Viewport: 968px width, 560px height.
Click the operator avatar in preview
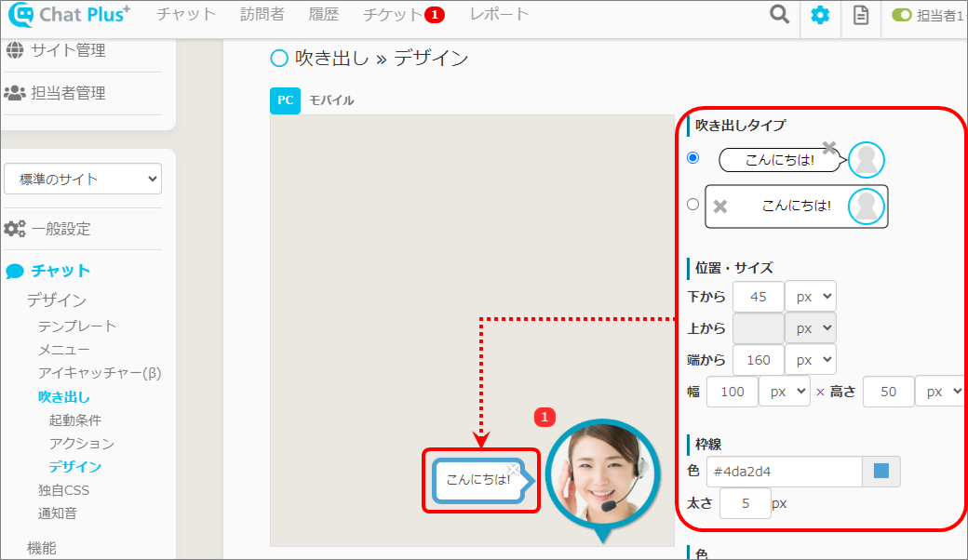[594, 473]
